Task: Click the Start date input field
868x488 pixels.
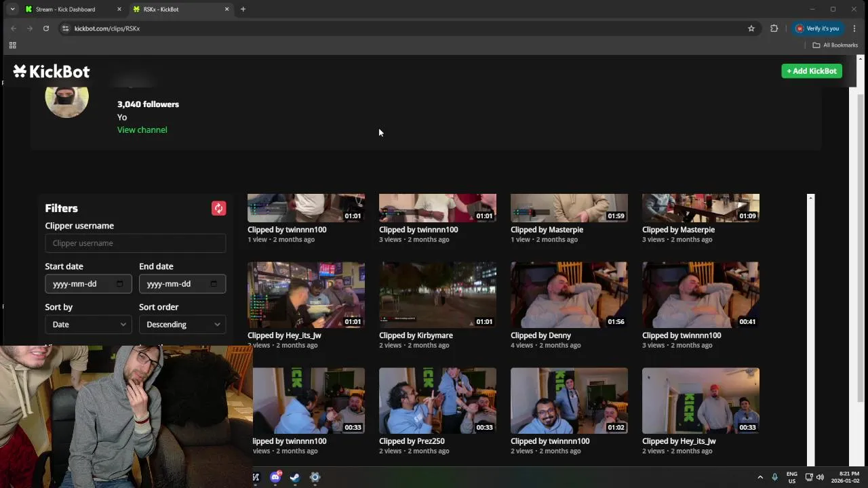Action: [88, 283]
